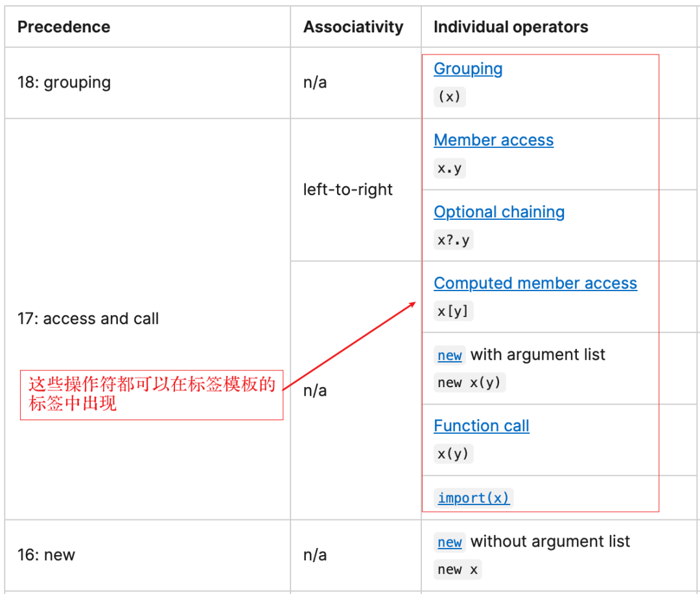Click the left-to-right associativity text
Screen dimensions: 700x594
[x=348, y=190]
